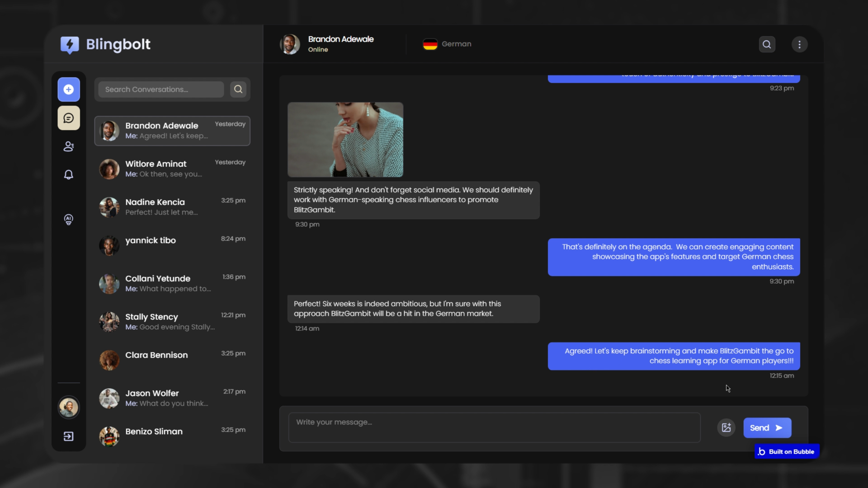The height and width of the screenshot is (488, 868).
Task: Open the contacts sidebar icon
Action: (x=69, y=146)
